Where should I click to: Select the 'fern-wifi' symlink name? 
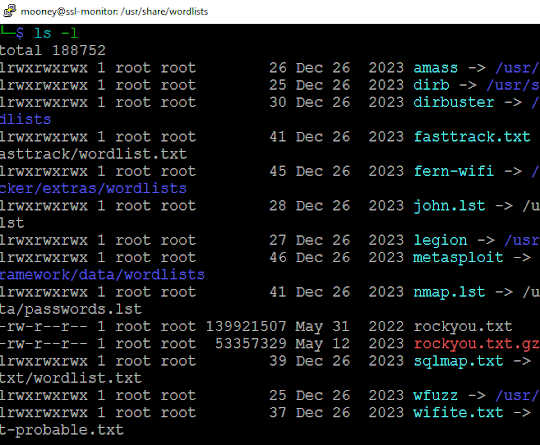(454, 171)
